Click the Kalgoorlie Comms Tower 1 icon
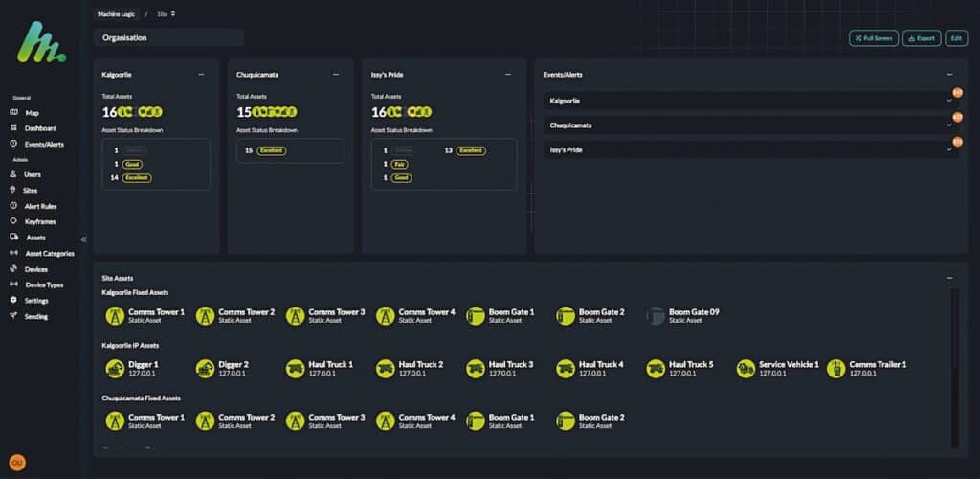This screenshot has width=980, height=479. click(x=115, y=316)
